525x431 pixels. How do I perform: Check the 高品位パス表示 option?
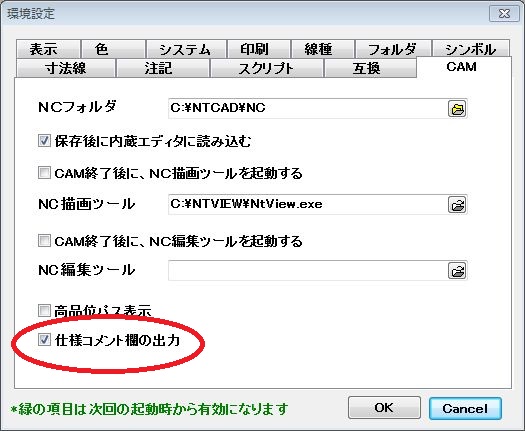click(x=44, y=310)
